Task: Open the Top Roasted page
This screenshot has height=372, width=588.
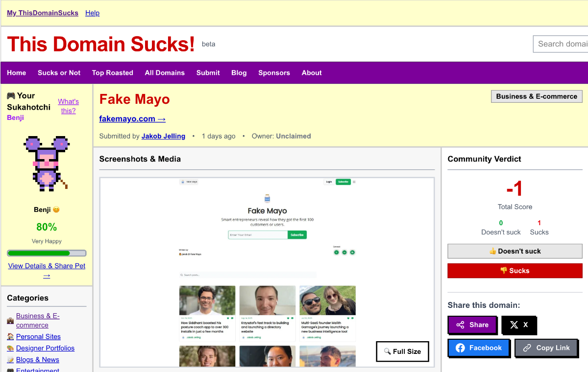Action: [x=112, y=72]
